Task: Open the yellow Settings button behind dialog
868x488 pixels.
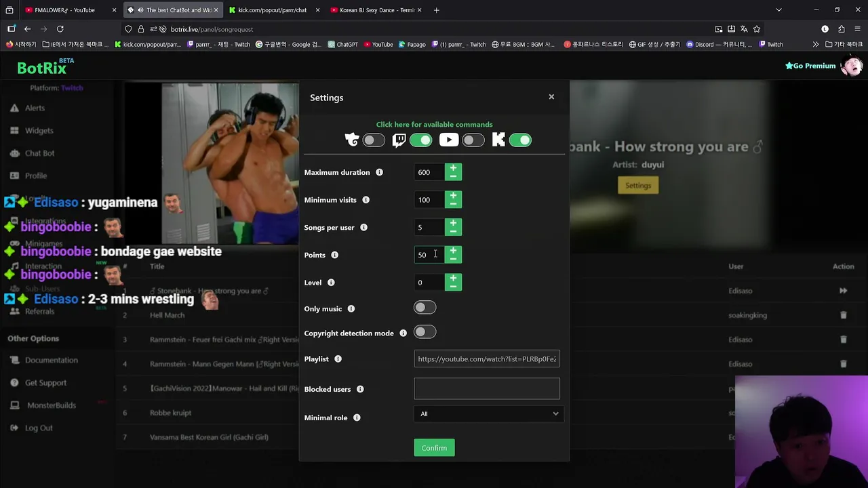Action: 638,185
